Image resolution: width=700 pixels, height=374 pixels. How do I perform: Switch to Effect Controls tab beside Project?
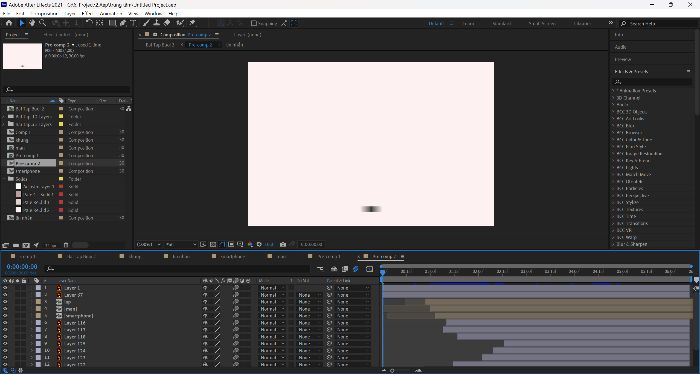point(66,34)
